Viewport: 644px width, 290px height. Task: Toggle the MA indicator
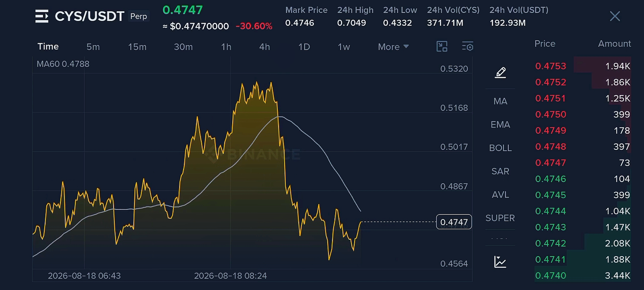coord(500,101)
